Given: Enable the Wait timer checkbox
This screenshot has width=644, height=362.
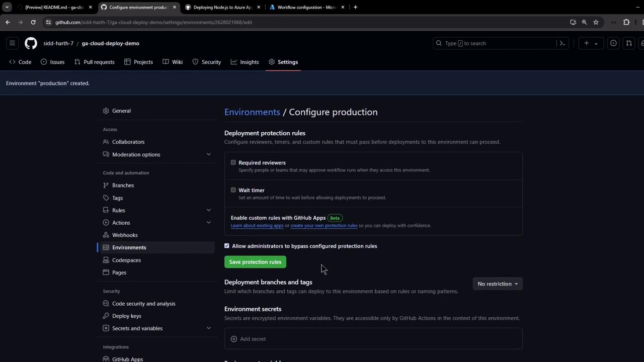Looking at the screenshot, I should click(x=233, y=190).
